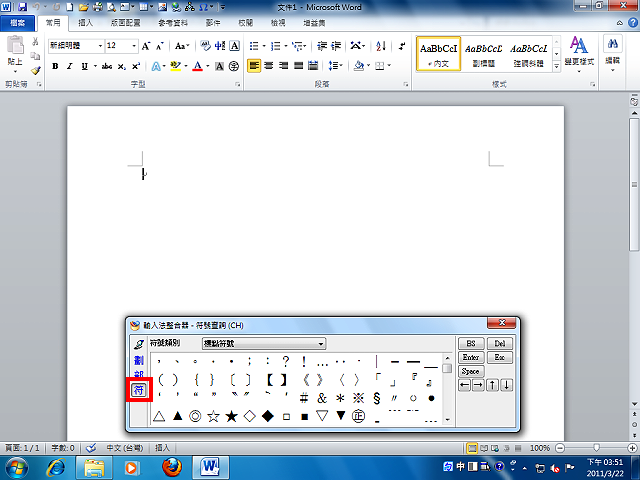Click the spelling check icon in status bar
Image resolution: width=640 pixels, height=480 pixels.
click(x=91, y=448)
